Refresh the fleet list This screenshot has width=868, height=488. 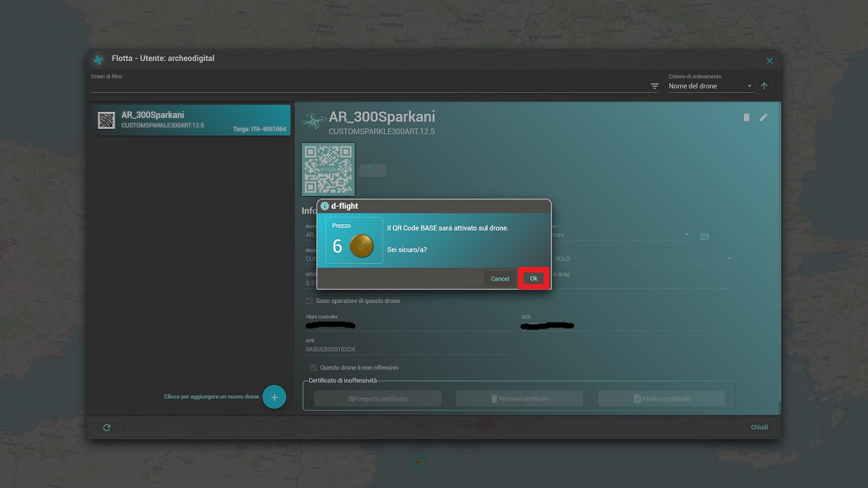coord(106,428)
